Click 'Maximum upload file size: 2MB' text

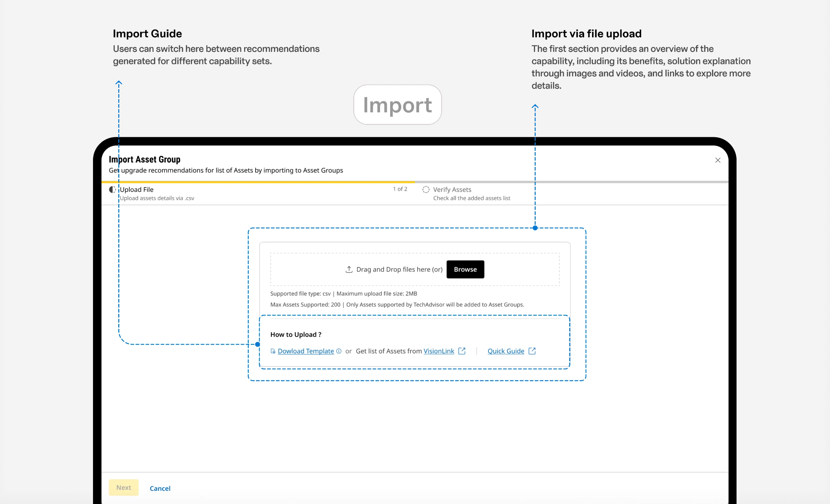377,293
